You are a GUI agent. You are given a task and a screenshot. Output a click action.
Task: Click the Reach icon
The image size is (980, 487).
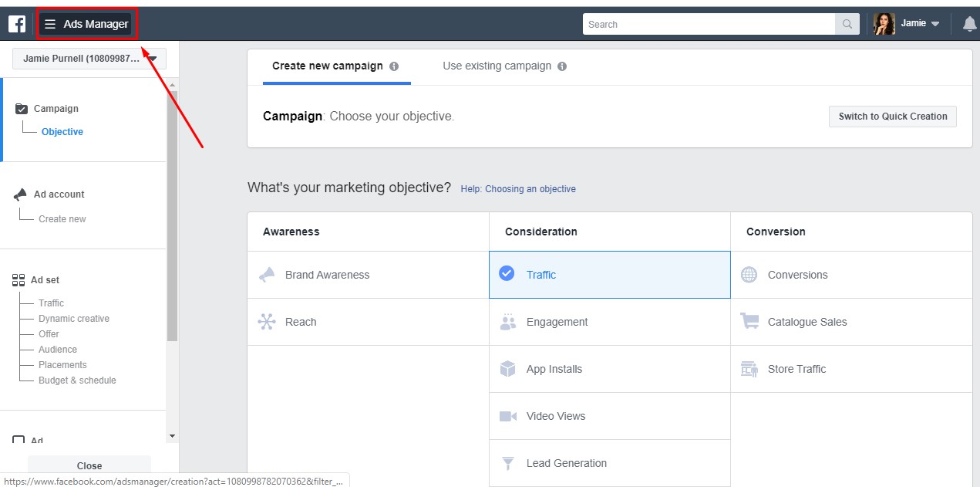coord(266,322)
